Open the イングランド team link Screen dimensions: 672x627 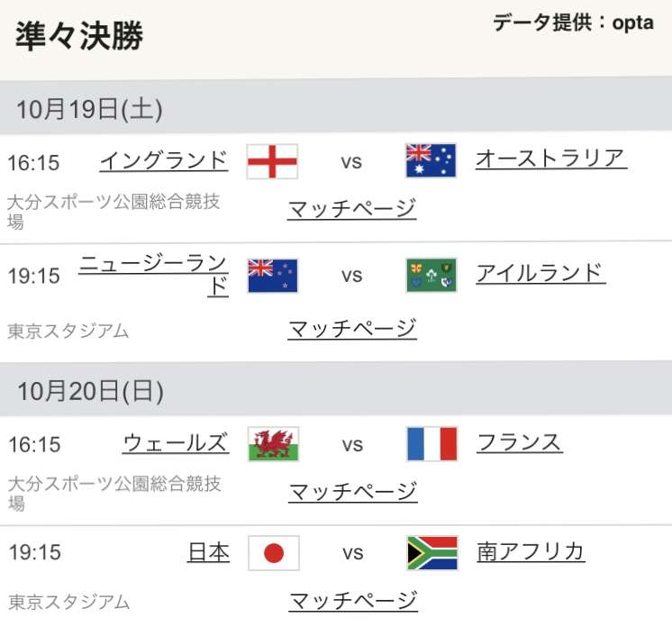[164, 160]
